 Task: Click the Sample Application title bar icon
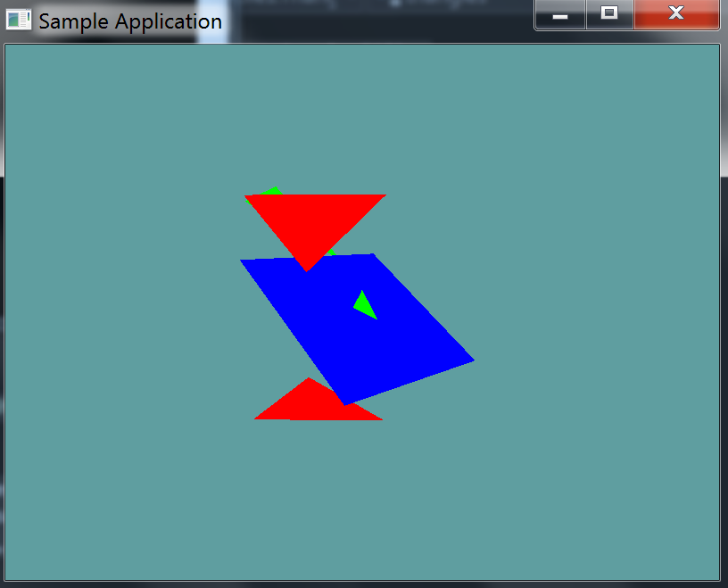pyautogui.click(x=19, y=21)
